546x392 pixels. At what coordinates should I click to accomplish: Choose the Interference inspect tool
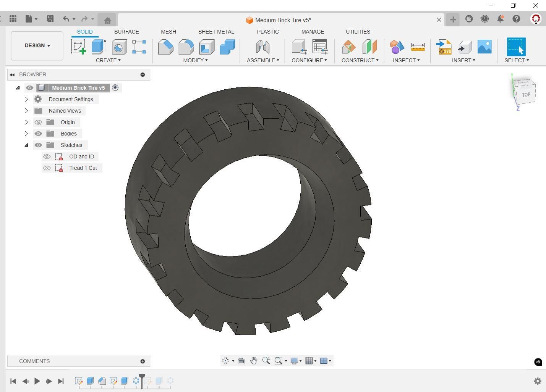pos(397,47)
